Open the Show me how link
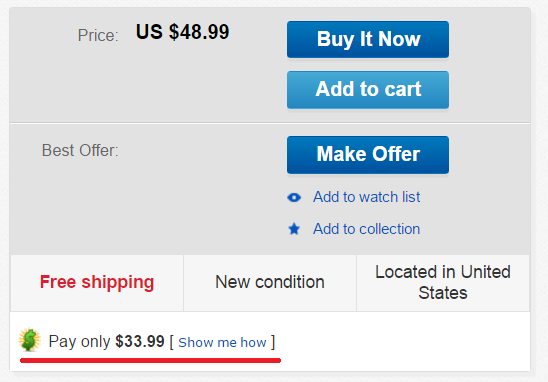 (x=222, y=343)
